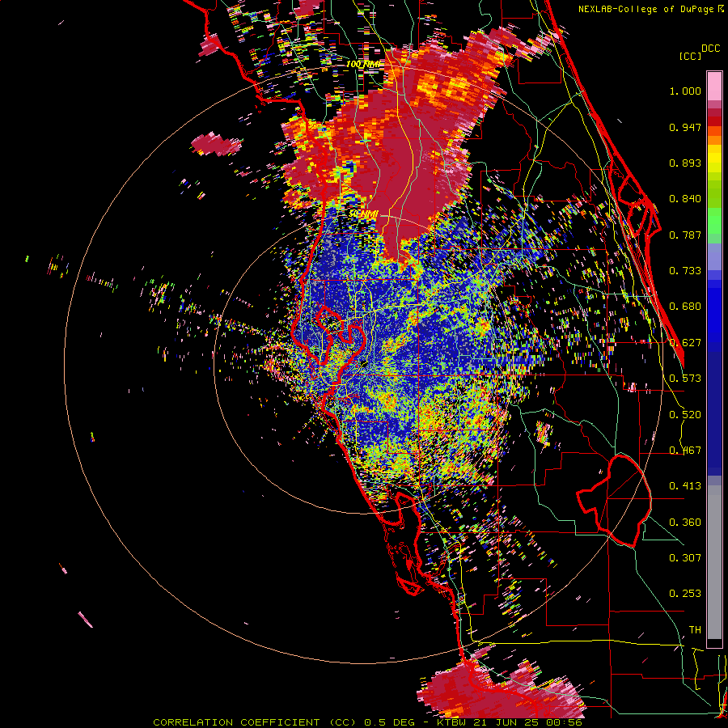Select the 0.253 legend value
The image size is (728, 728).
(x=685, y=594)
